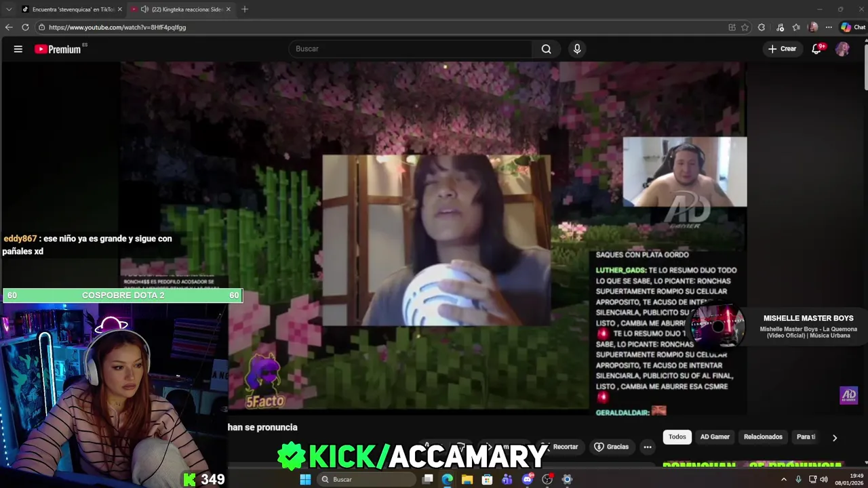
Task: Open browser settings and more ellipsis
Action: (x=829, y=27)
